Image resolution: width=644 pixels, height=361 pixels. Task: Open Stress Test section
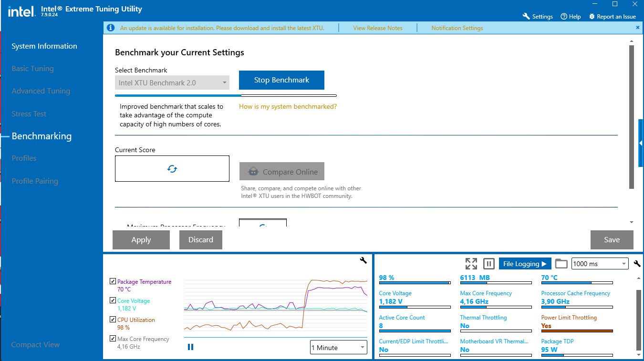(29, 114)
